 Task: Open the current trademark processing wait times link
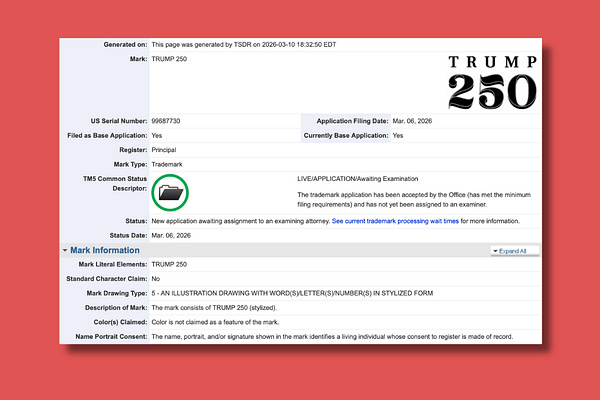click(x=395, y=221)
